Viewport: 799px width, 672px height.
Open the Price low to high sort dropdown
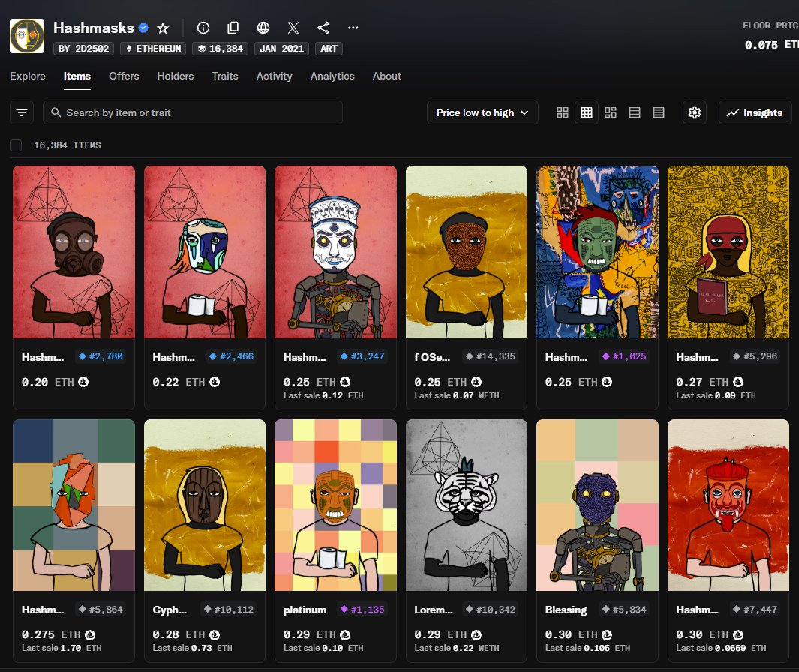tap(482, 112)
